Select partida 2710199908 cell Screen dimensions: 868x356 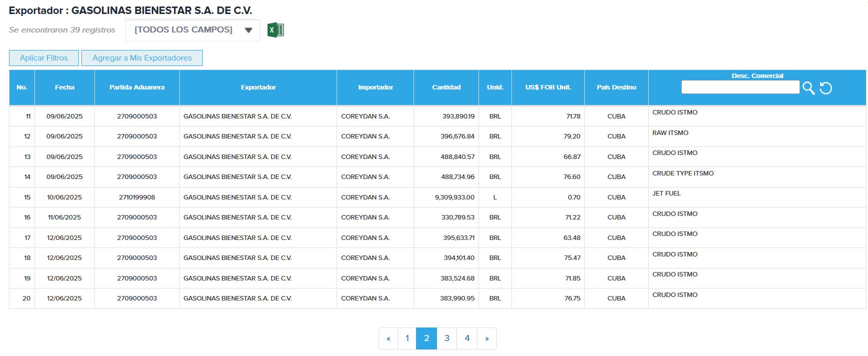(x=137, y=197)
